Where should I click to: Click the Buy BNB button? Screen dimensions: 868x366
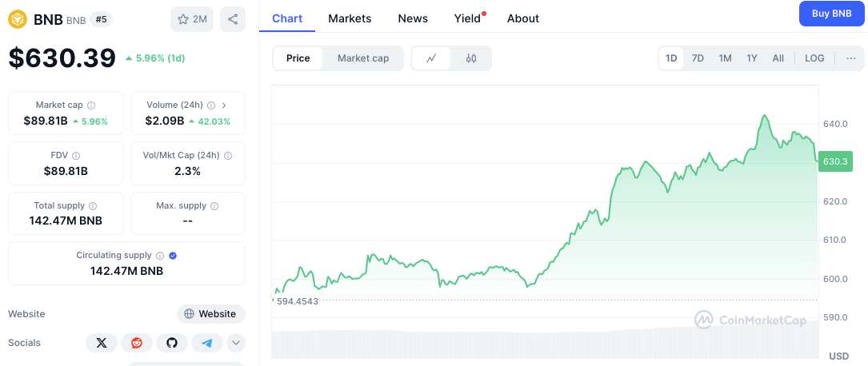pos(831,14)
